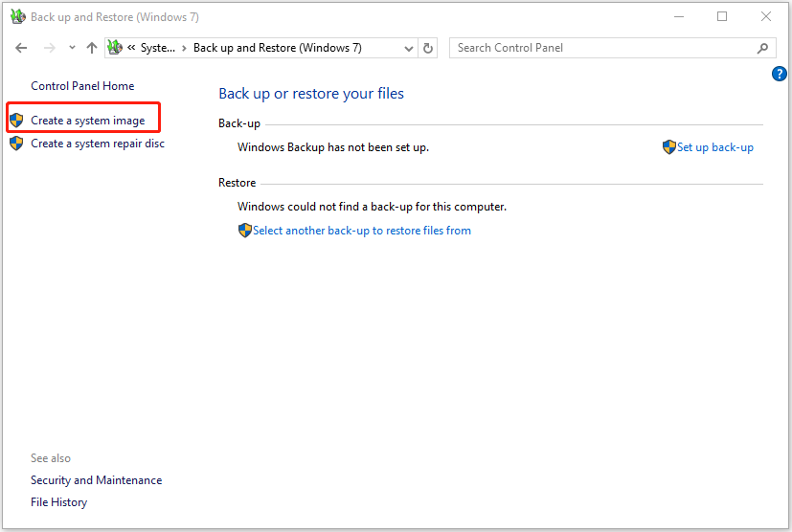Click 'Back up or restore your files' heading
Viewport: 792px width, 532px height.
click(311, 94)
